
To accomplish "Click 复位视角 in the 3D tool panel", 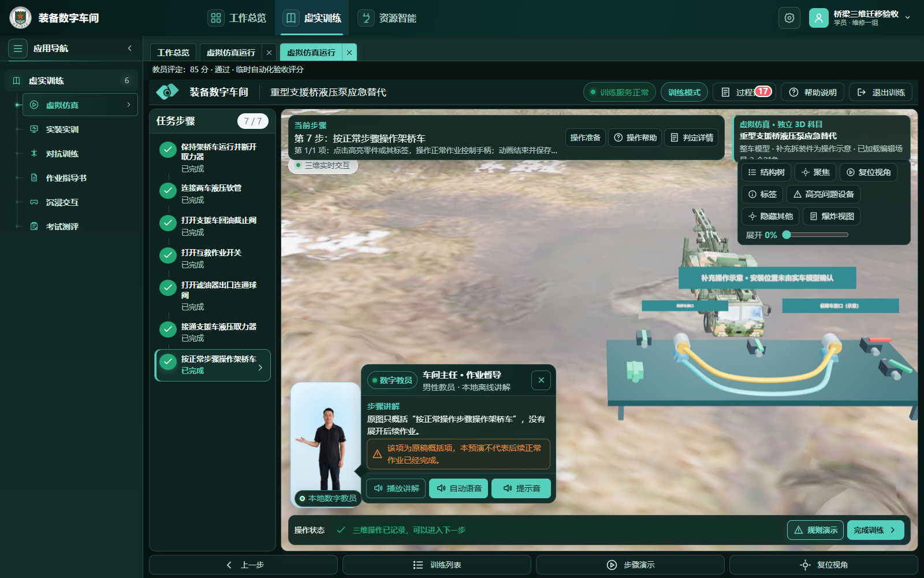I will tap(869, 172).
